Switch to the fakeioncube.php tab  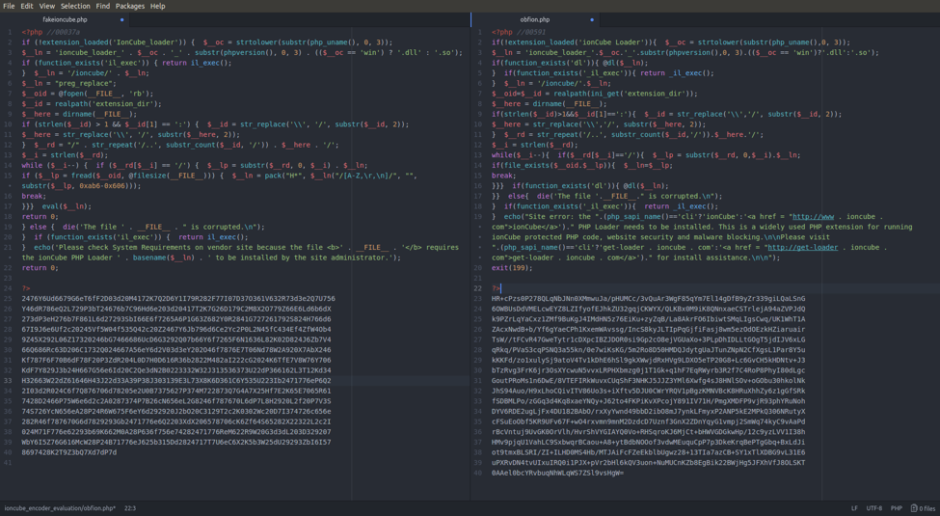click(x=65, y=19)
